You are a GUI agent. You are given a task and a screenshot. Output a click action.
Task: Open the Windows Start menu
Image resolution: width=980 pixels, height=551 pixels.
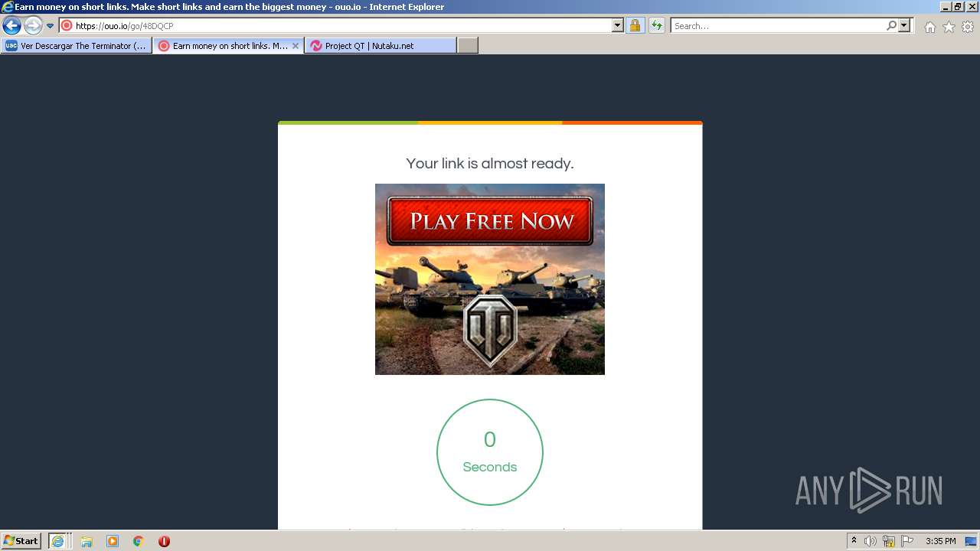(21, 540)
